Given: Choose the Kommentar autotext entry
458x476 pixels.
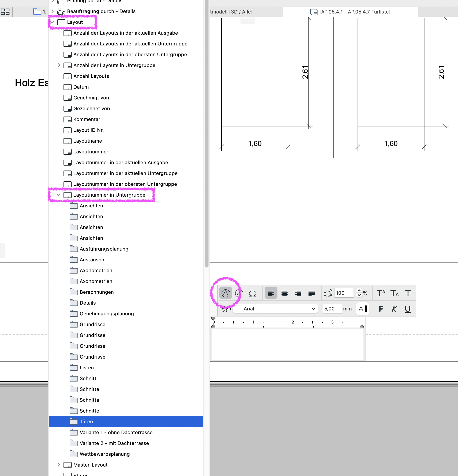Looking at the screenshot, I should [126, 119].
